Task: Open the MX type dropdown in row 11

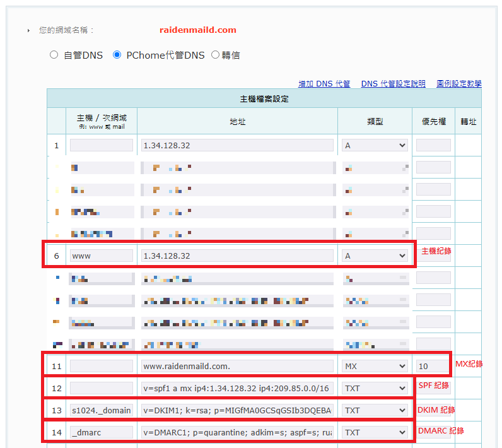Action: [375, 366]
